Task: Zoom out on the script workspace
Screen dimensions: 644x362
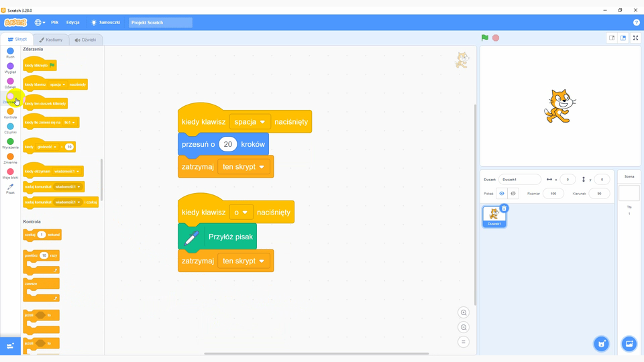Action: [x=464, y=327]
